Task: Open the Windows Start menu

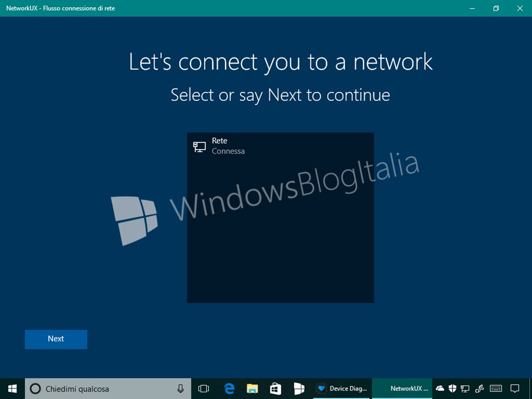Action: (13, 388)
